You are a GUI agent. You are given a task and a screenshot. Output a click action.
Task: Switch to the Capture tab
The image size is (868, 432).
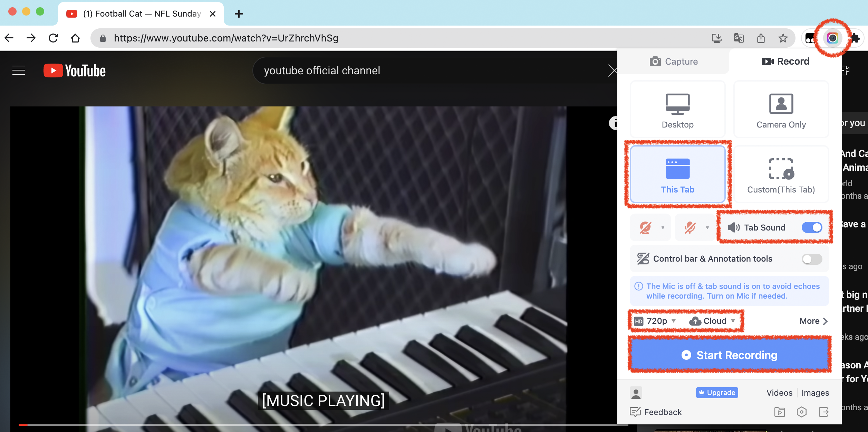[x=674, y=62]
